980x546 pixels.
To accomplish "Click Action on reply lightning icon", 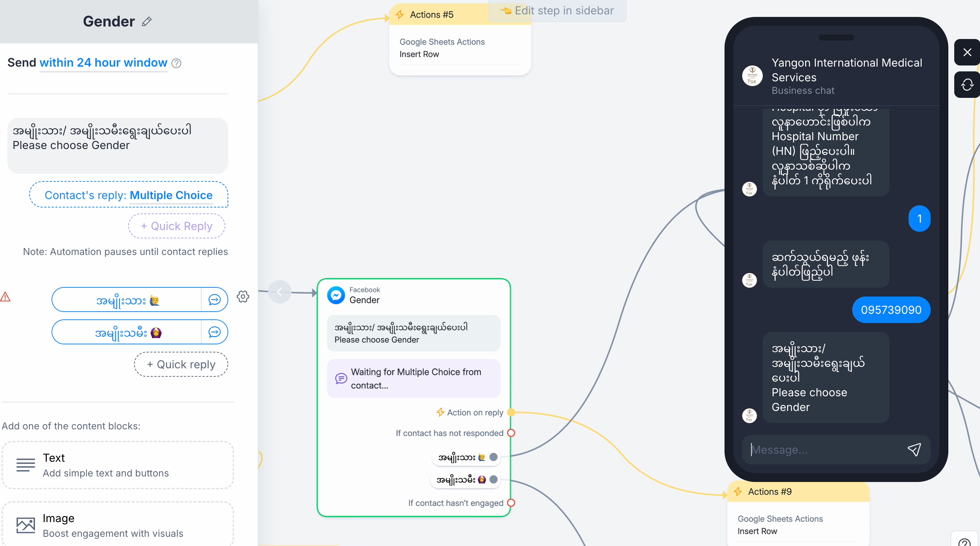I will (x=440, y=412).
